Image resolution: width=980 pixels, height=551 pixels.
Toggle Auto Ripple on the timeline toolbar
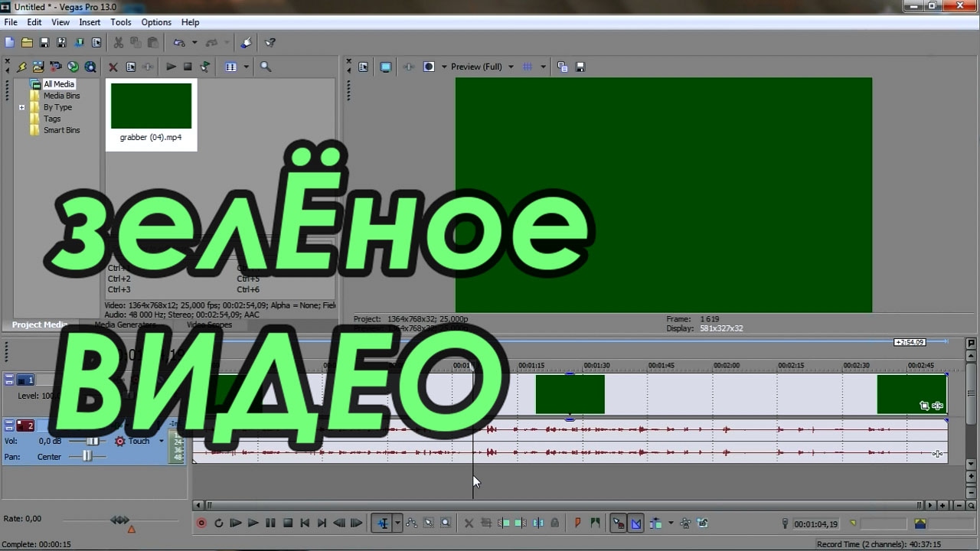click(655, 523)
